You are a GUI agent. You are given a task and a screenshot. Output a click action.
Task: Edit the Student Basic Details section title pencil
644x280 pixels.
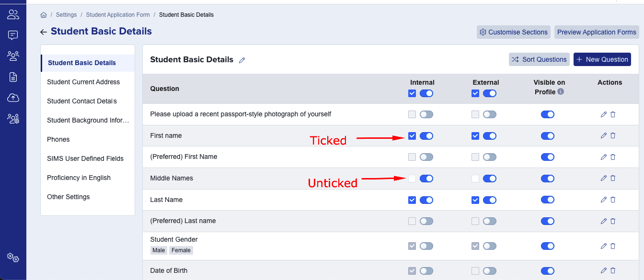(x=242, y=60)
